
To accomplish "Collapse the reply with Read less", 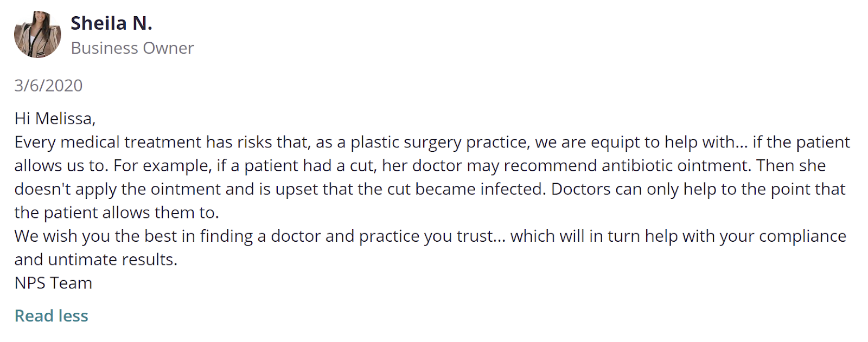I will pyautogui.click(x=51, y=316).
